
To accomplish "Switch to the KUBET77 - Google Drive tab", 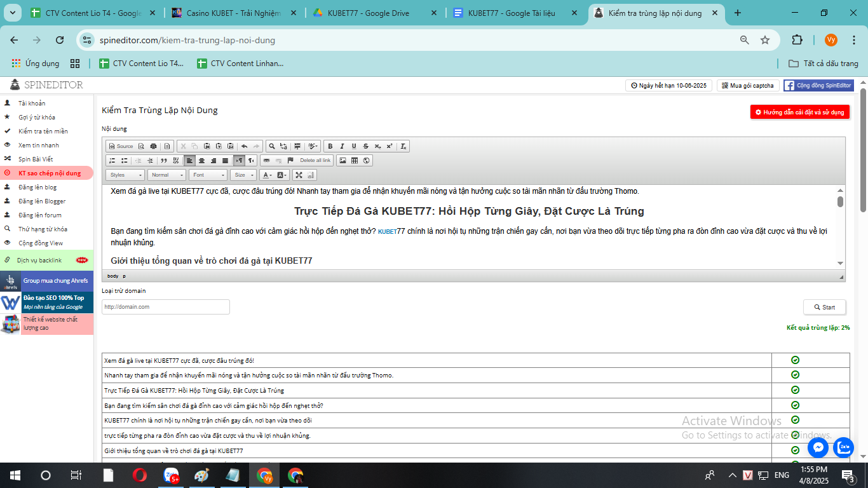I will (373, 13).
